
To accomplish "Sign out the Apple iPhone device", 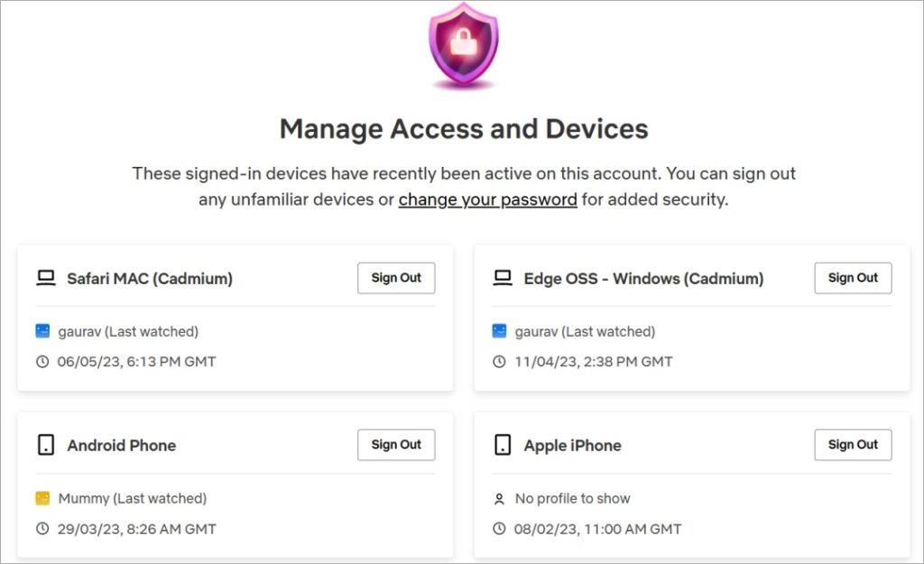I will click(853, 445).
